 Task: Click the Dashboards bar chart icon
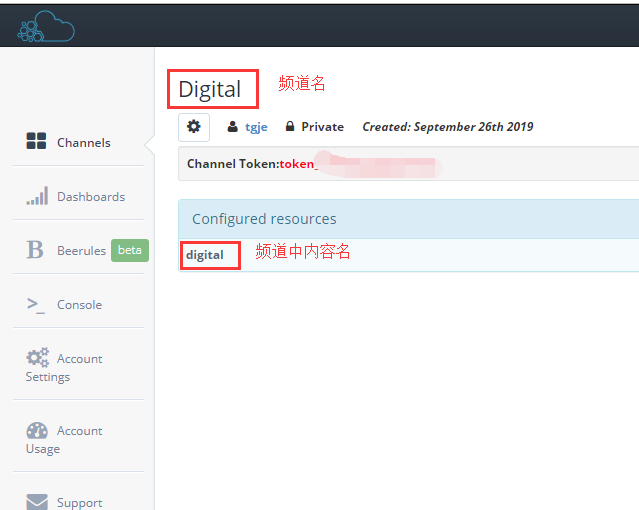[x=36, y=196]
